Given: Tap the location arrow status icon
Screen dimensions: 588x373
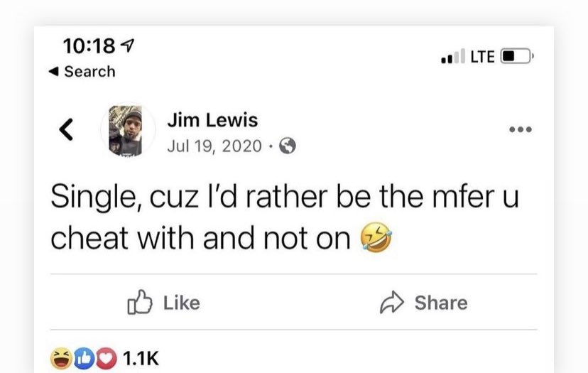Looking at the screenshot, I should tap(127, 45).
